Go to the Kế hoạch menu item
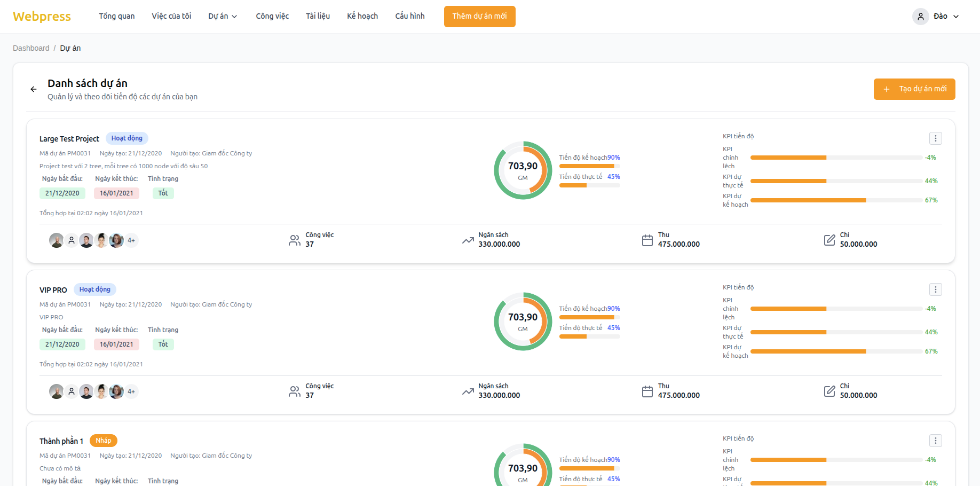 (x=362, y=17)
